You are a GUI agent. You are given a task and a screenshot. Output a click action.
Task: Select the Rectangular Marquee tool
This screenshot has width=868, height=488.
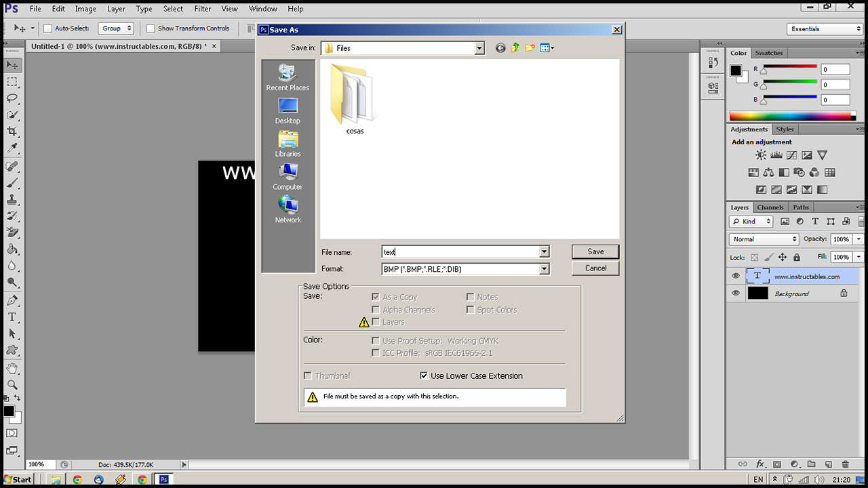12,82
